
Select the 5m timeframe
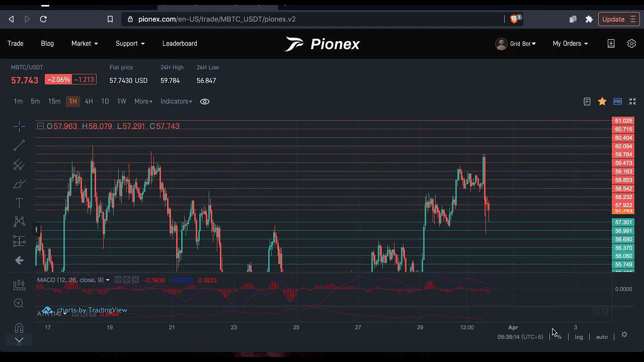[x=35, y=102]
